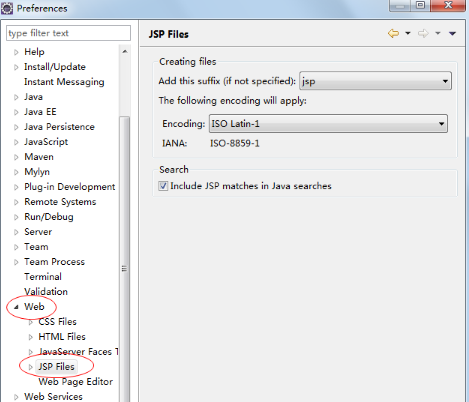This screenshot has width=469, height=402.
Task: Click the tree vertical scrollbar thumb
Action: pyautogui.click(x=124, y=260)
